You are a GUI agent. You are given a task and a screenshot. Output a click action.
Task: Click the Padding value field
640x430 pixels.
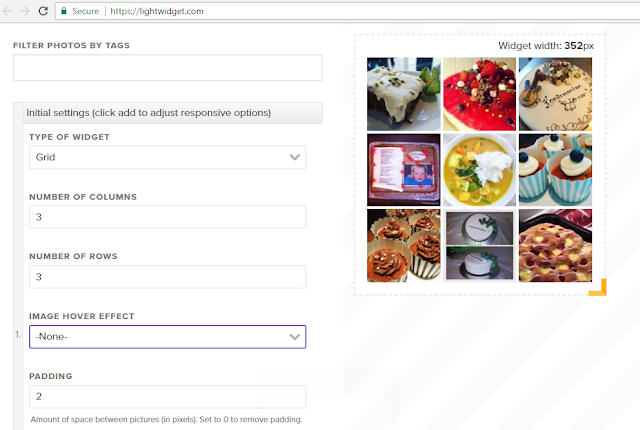tap(167, 397)
